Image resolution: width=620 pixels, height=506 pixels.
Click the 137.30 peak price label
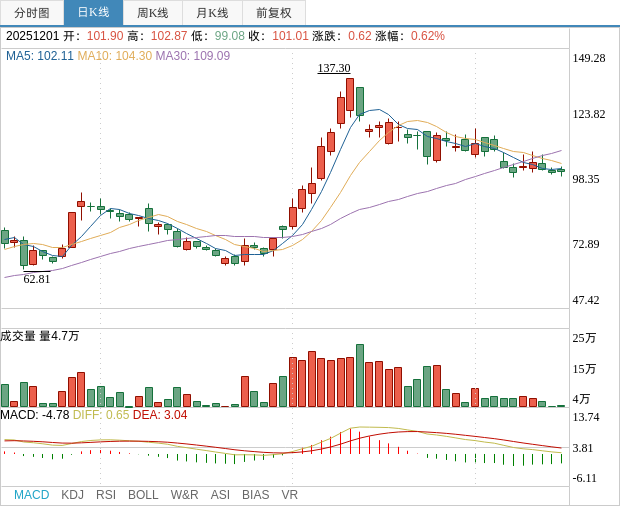pos(334,68)
